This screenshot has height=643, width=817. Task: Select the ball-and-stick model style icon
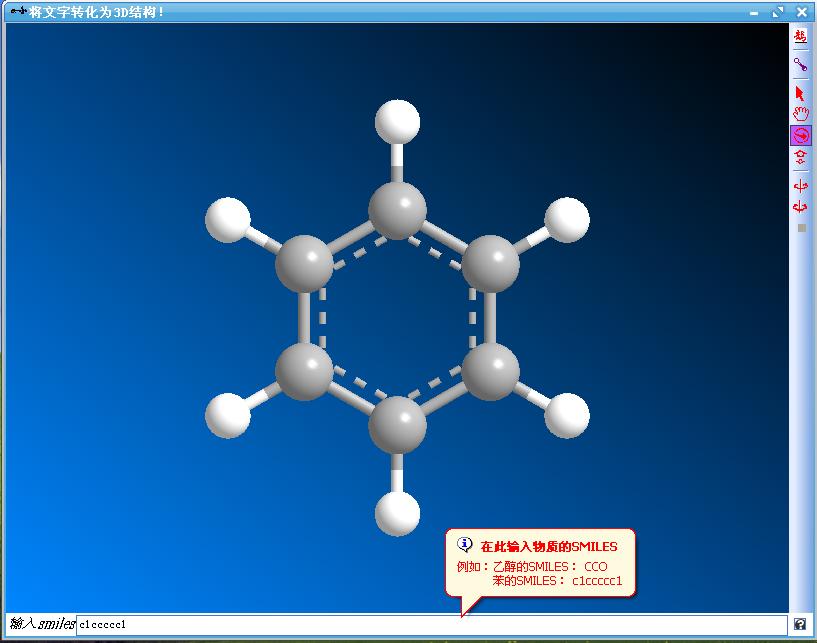pos(800,65)
